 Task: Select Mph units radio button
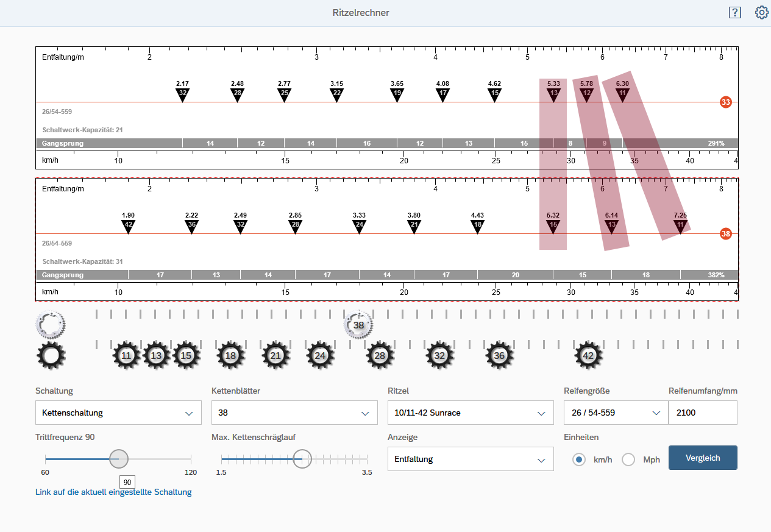point(628,459)
